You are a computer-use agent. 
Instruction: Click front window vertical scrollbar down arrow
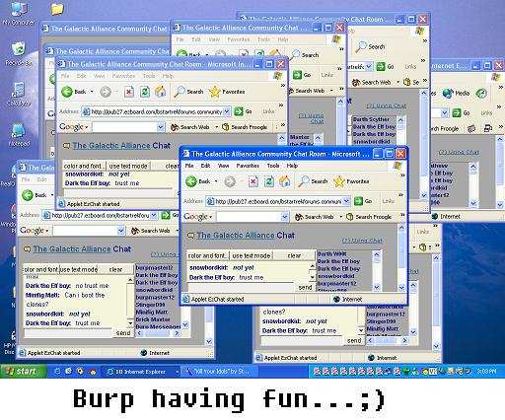[x=401, y=288]
